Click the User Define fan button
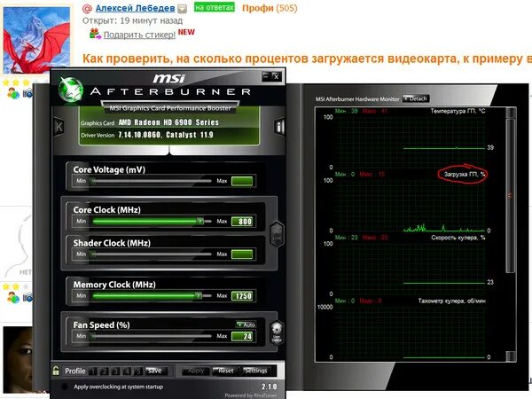This screenshot has height=399, width=532. 277,332
